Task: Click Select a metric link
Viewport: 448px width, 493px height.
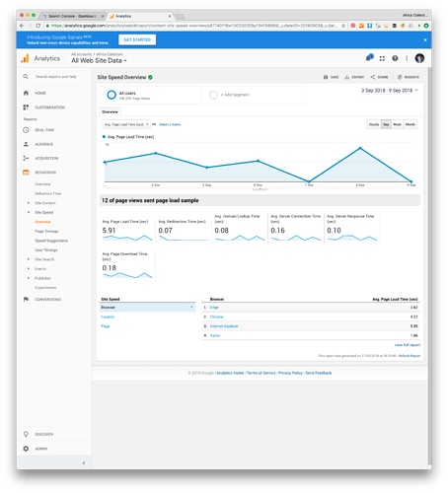Action: pos(170,124)
